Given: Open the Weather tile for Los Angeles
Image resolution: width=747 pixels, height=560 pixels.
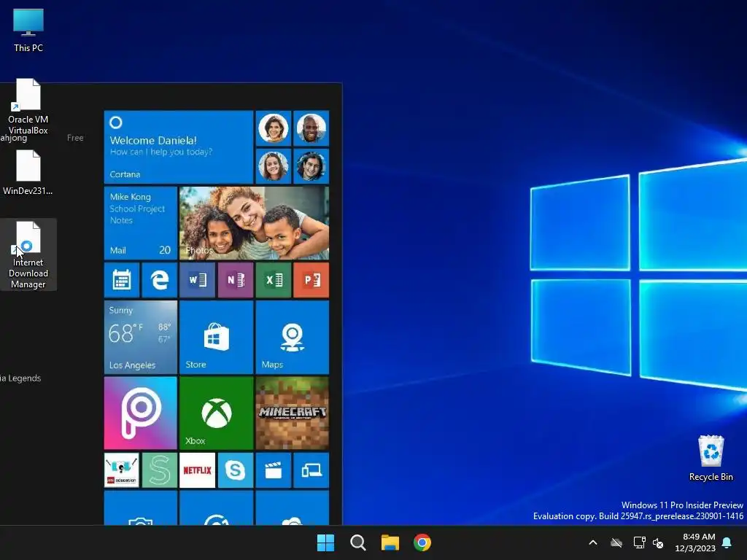Looking at the screenshot, I should tap(141, 337).
